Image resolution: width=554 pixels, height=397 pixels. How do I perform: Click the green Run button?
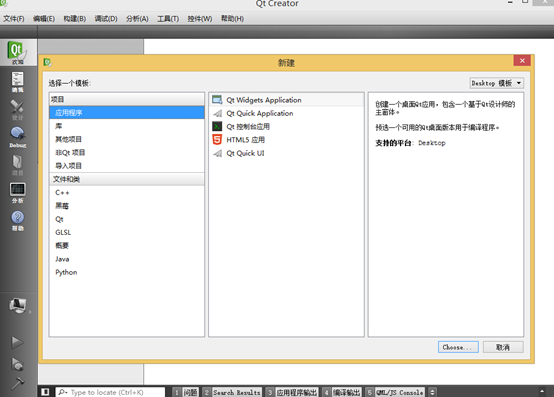pyautogui.click(x=17, y=342)
